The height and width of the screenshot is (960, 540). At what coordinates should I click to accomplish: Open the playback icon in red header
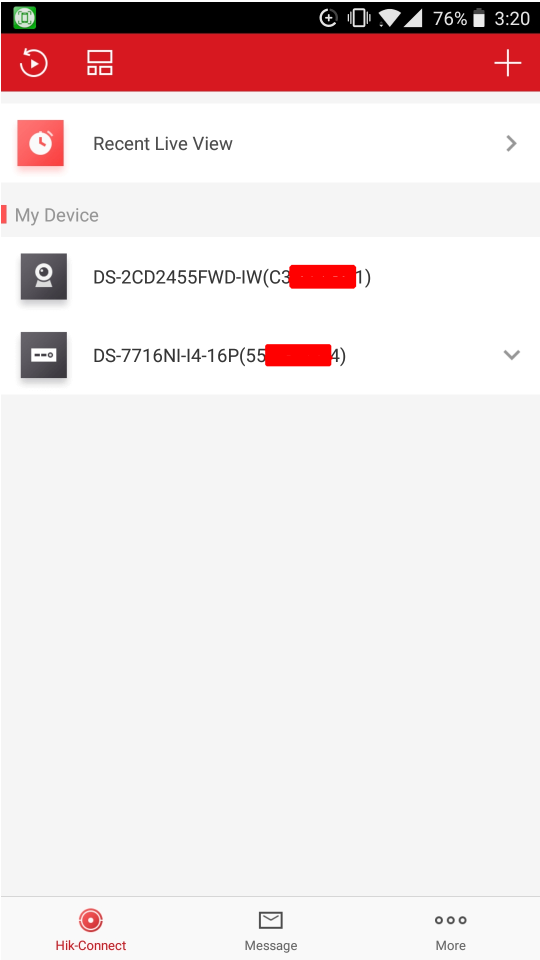(x=34, y=63)
